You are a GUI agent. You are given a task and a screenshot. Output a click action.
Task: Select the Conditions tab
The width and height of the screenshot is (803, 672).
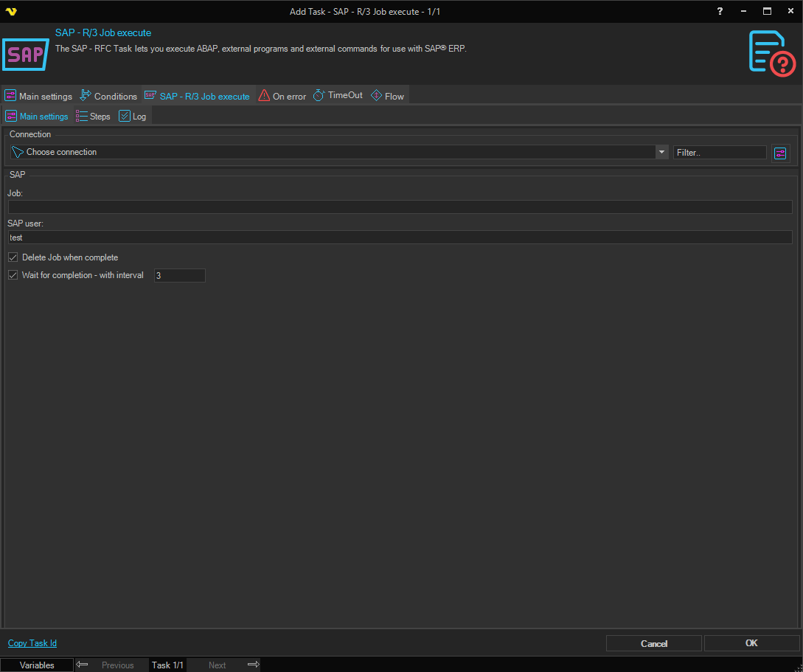108,96
